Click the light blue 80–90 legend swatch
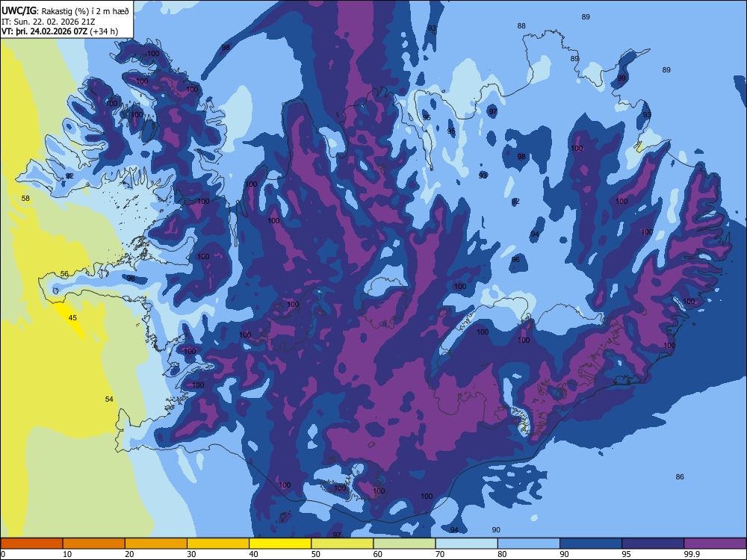 tap(529, 544)
